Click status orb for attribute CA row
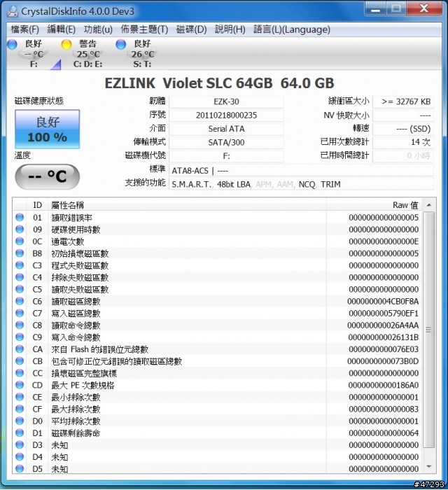 [x=20, y=349]
